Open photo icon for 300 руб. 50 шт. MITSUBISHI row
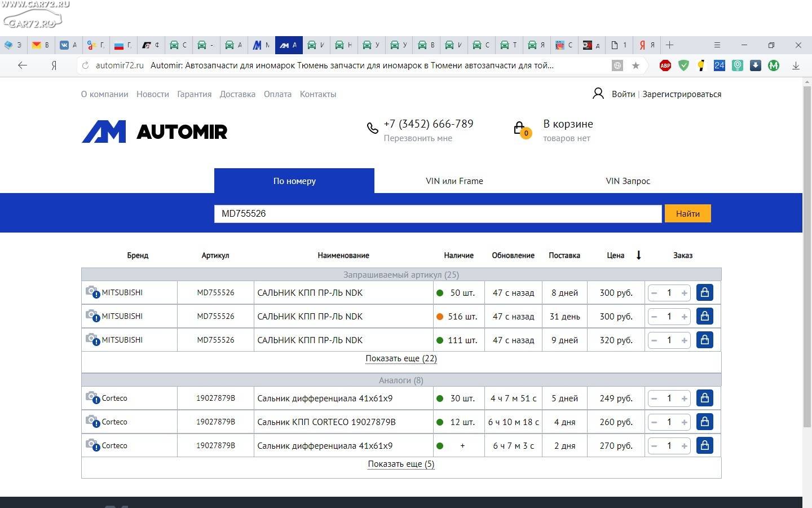Image resolution: width=812 pixels, height=508 pixels. point(92,292)
